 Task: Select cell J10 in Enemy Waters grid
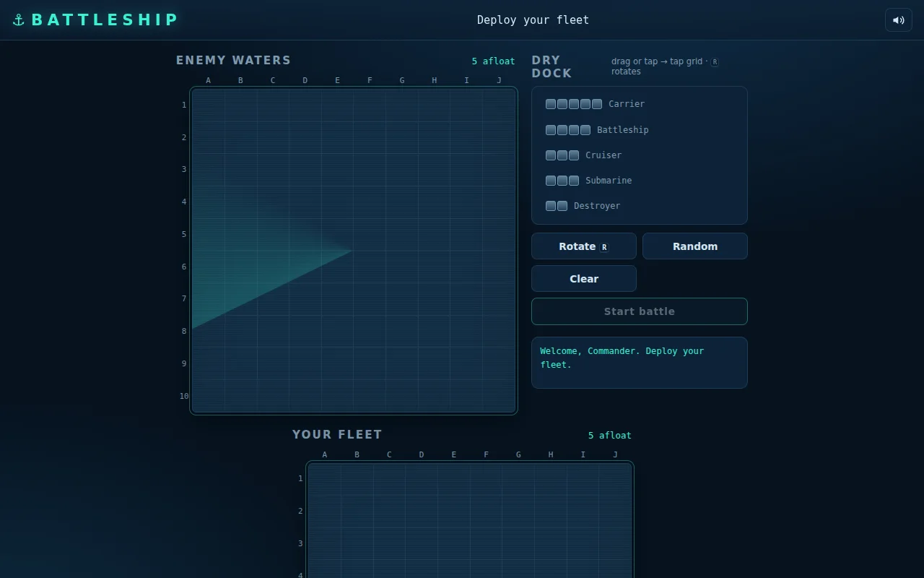(x=499, y=396)
